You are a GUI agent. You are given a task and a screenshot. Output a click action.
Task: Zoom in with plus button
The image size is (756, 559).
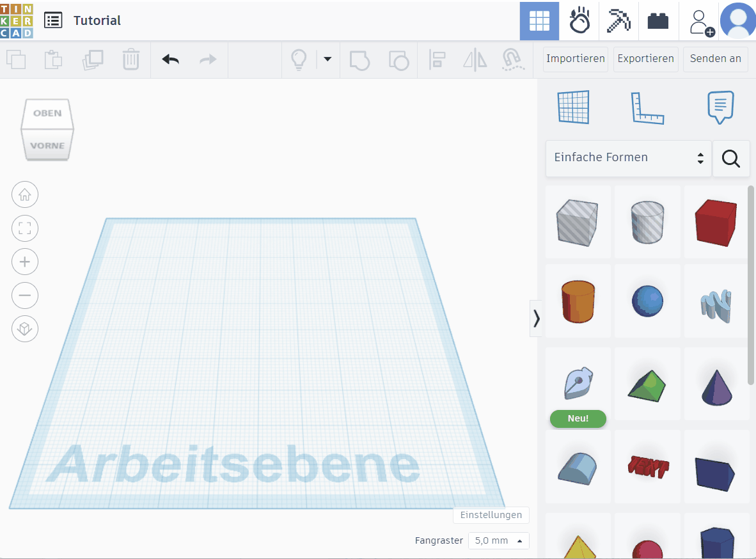click(x=25, y=262)
